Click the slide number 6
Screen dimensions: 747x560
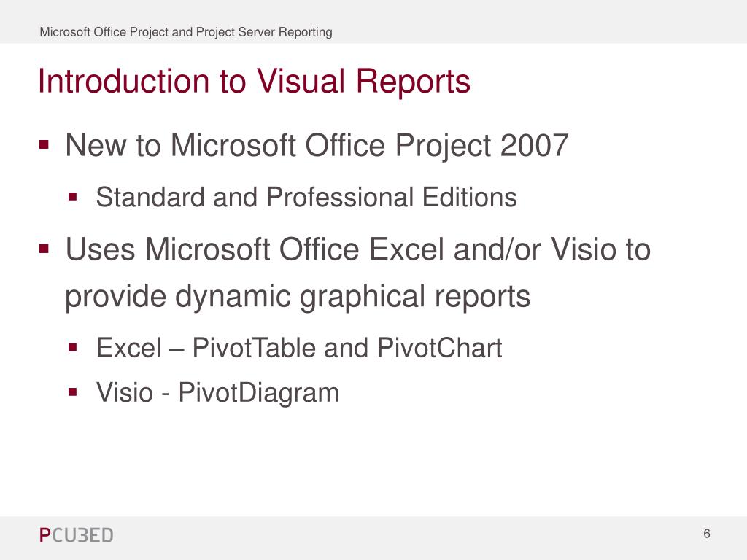pyautogui.click(x=706, y=533)
